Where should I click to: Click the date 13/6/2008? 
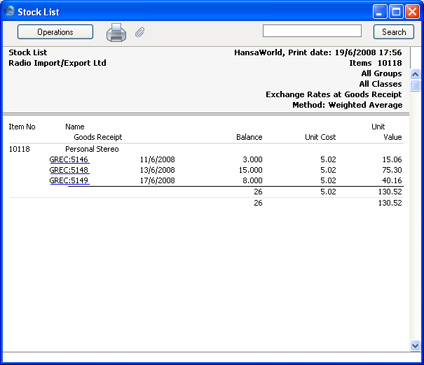click(157, 170)
